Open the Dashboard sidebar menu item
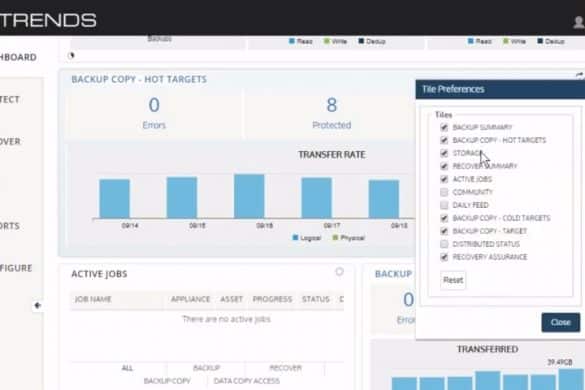This screenshot has height=390, width=585. [18, 57]
